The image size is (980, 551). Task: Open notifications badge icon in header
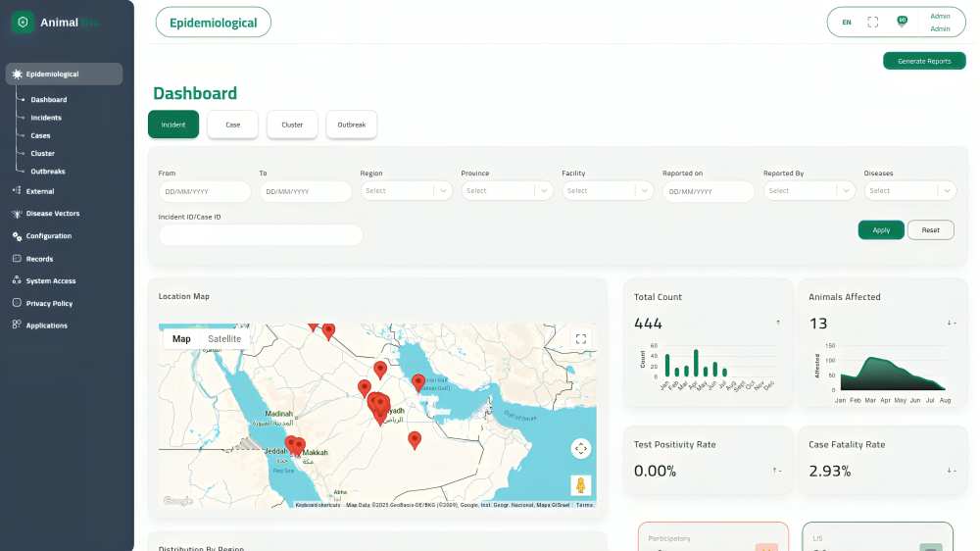click(x=902, y=22)
